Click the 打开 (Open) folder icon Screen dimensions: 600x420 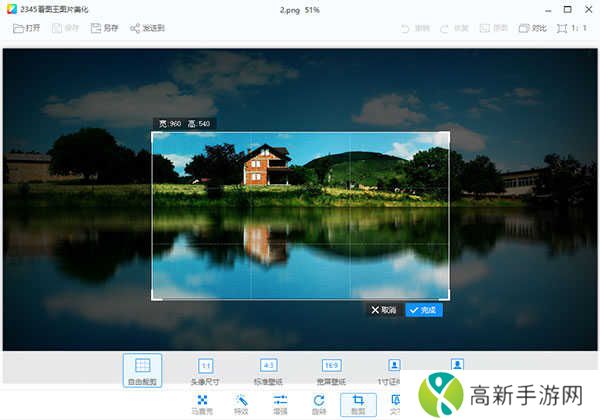(19, 28)
